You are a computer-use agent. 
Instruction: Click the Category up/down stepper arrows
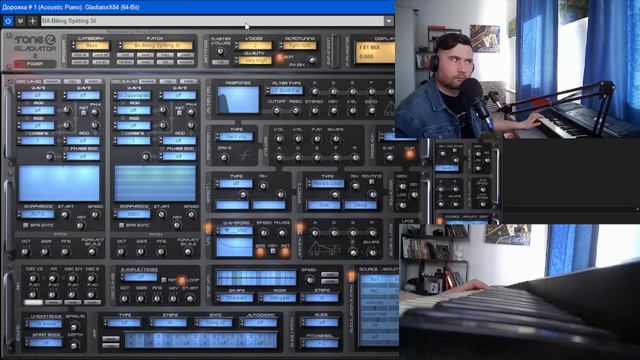[73, 45]
